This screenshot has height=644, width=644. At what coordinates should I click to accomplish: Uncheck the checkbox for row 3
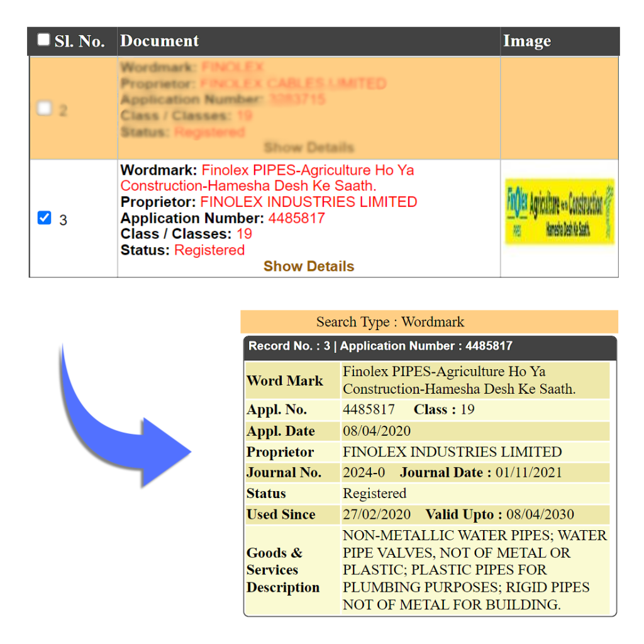44,218
